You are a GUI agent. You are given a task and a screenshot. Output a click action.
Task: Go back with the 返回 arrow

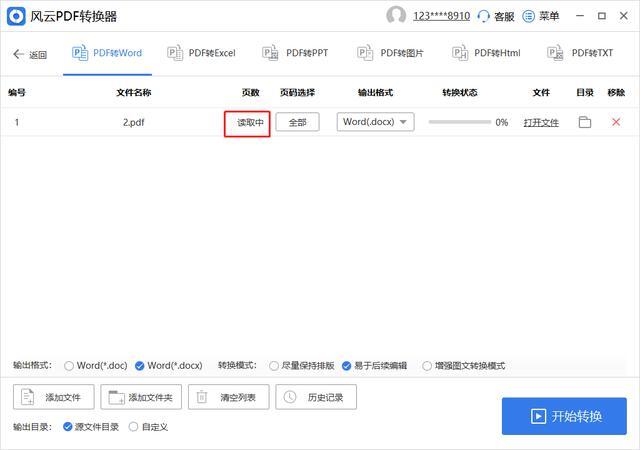(30, 54)
